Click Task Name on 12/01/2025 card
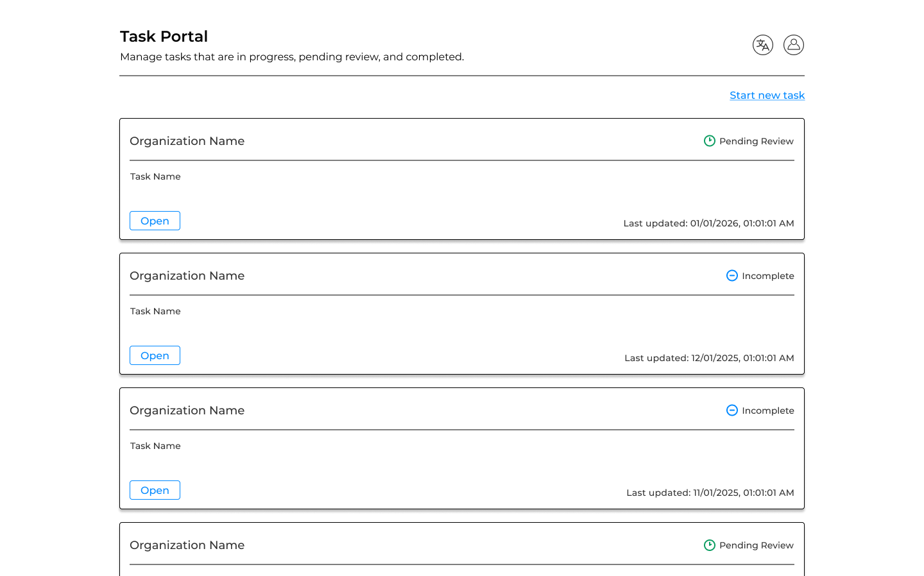The width and height of the screenshot is (924, 576). (x=155, y=311)
